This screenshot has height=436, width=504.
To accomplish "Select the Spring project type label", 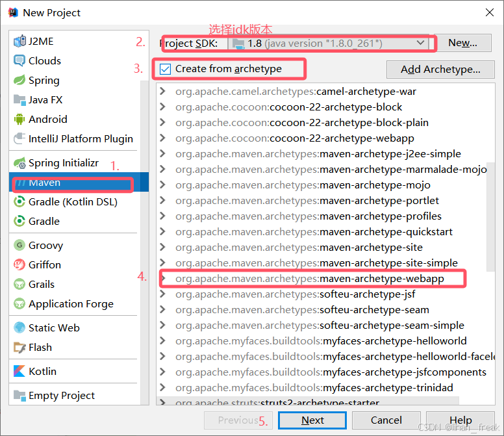I will point(44,81).
